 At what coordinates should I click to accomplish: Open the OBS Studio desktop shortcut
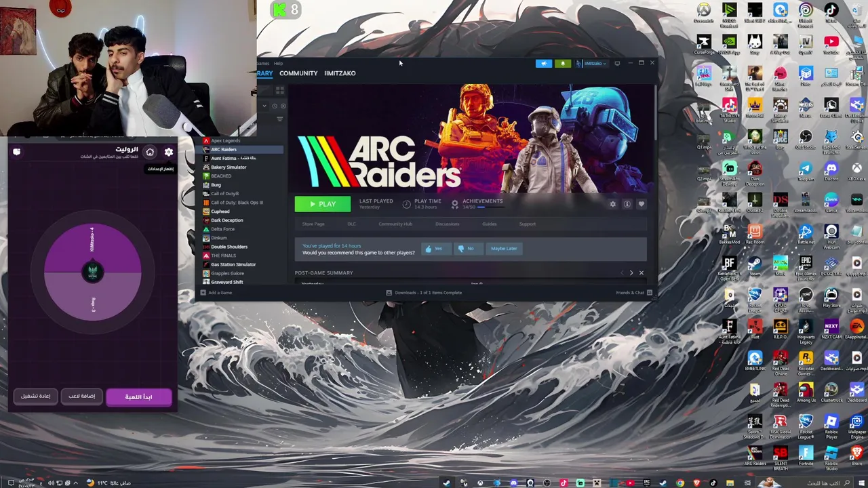tap(806, 139)
